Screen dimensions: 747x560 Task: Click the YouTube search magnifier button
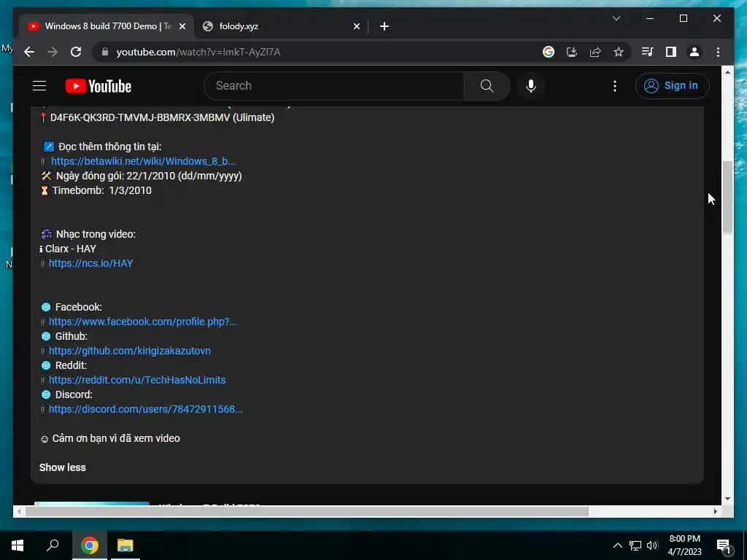[x=487, y=86]
